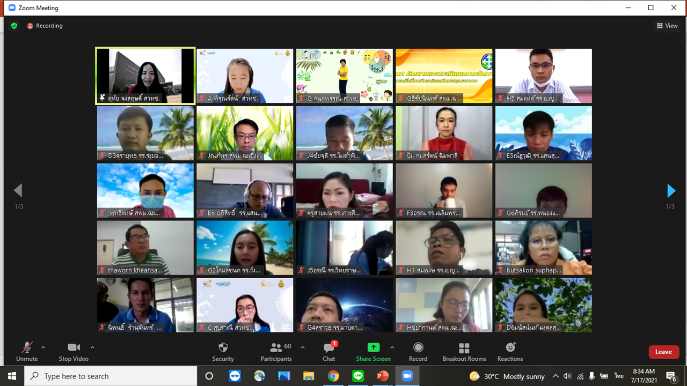
Task: Select the highlighted active speaker video tile
Action: point(145,76)
